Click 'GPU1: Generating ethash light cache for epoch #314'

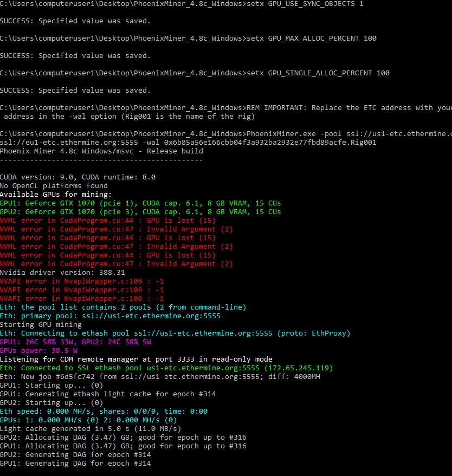pos(108,394)
